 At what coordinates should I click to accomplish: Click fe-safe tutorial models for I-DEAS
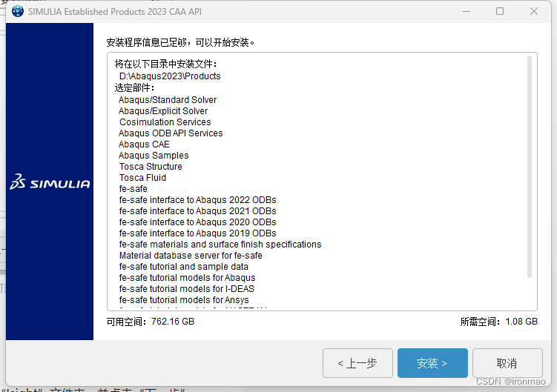pos(187,289)
